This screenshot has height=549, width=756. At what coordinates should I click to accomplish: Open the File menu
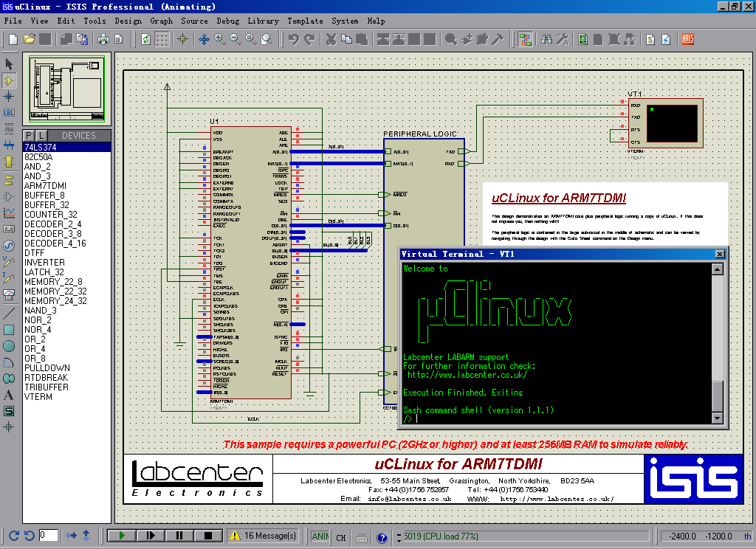click(x=13, y=21)
